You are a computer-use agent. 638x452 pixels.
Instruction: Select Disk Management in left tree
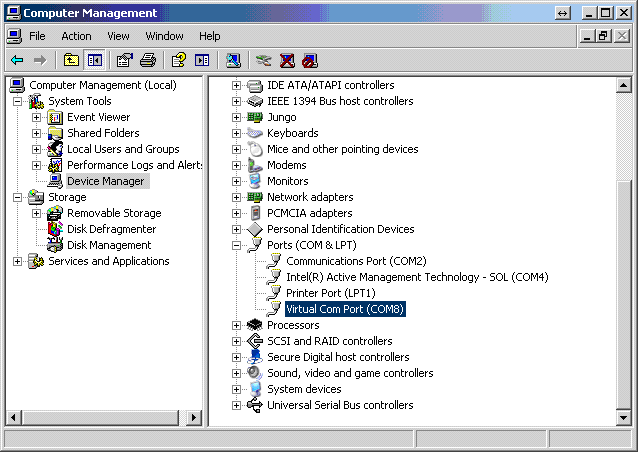[x=108, y=245]
